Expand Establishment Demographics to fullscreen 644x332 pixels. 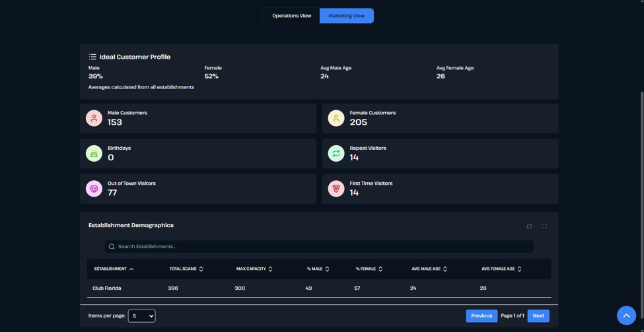tap(544, 226)
